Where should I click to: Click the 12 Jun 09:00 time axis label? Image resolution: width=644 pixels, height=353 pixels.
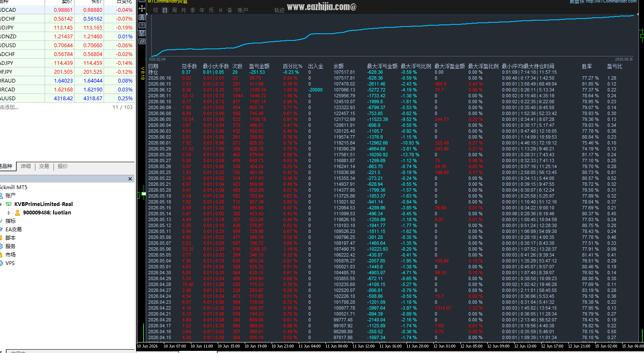coord(498,346)
